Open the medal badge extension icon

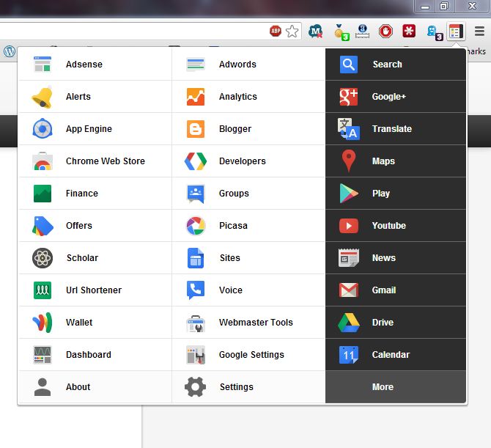pos(341,32)
